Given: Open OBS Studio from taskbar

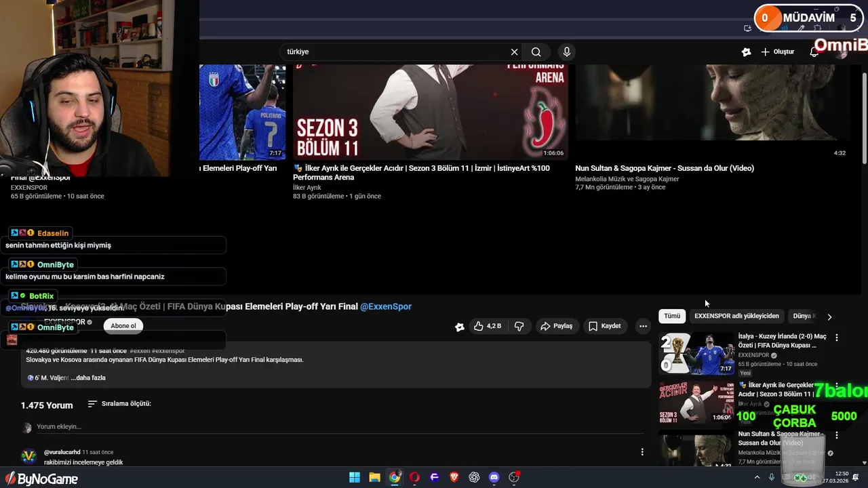Looking at the screenshot, I should click(x=514, y=478).
